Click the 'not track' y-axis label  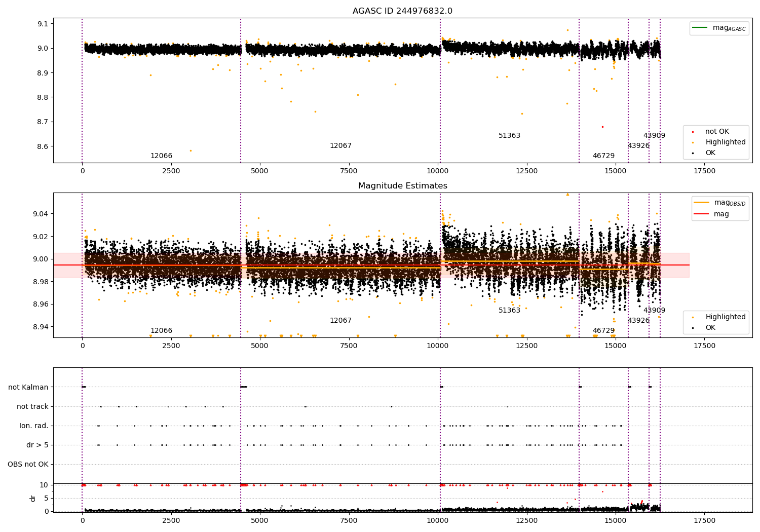32,406
